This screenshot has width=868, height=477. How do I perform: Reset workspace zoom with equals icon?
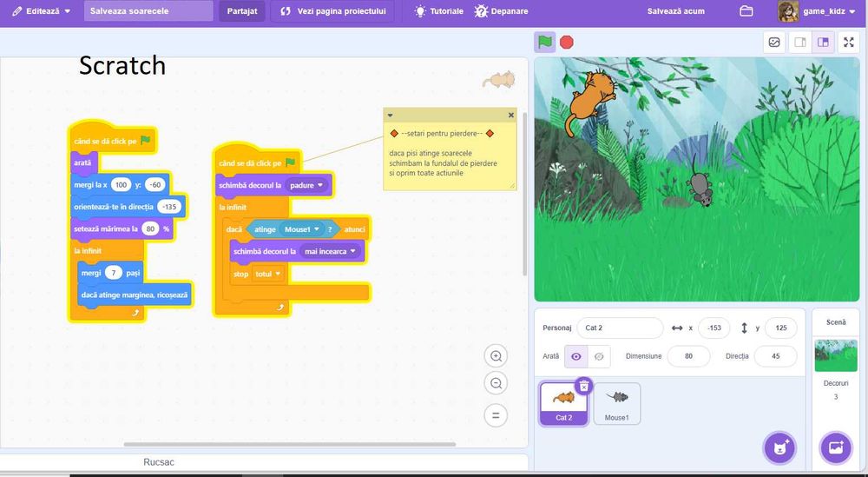496,415
